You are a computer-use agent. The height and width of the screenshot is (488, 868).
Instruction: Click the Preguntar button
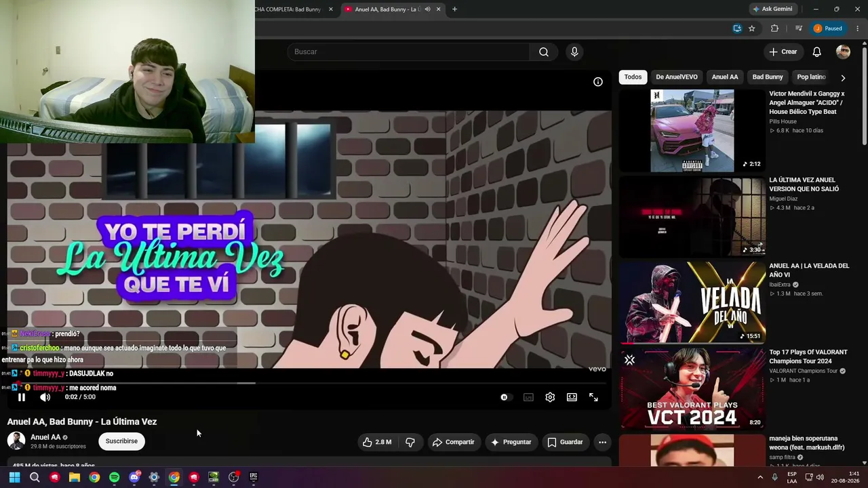(x=511, y=442)
